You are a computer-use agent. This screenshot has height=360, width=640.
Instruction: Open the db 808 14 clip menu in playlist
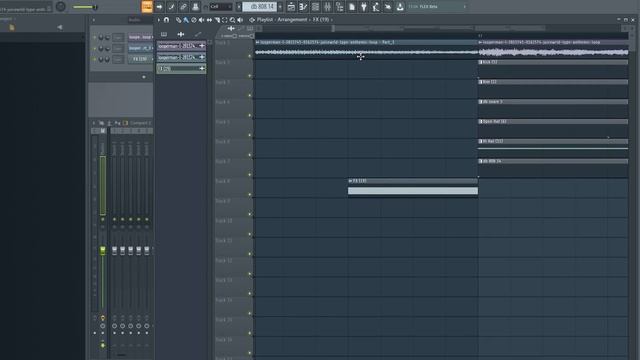(x=480, y=161)
